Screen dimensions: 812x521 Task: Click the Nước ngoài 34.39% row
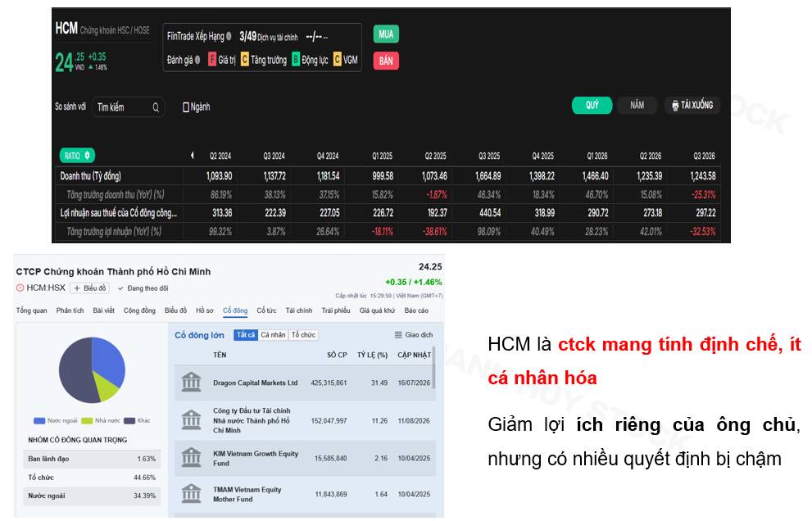tap(92, 496)
